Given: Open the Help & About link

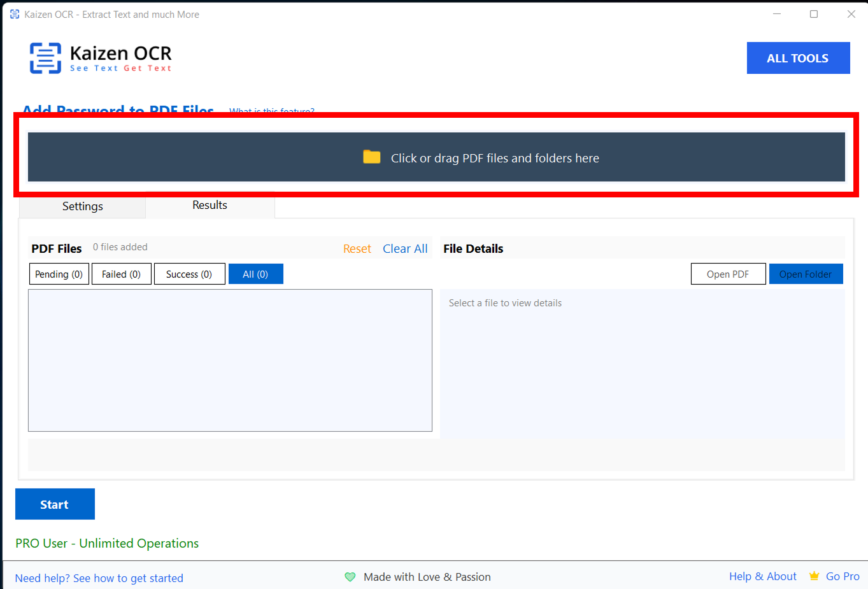Looking at the screenshot, I should (x=762, y=576).
